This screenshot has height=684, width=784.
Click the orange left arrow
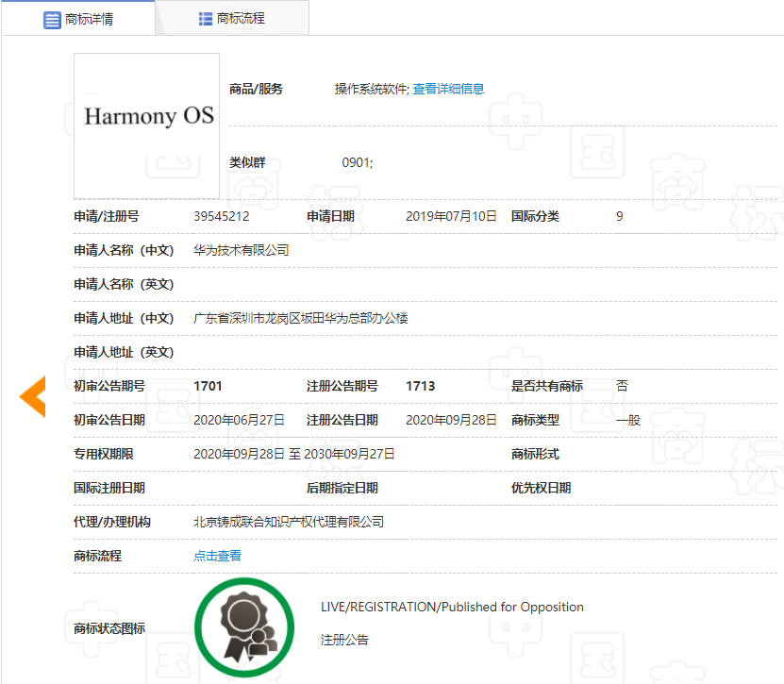32,396
